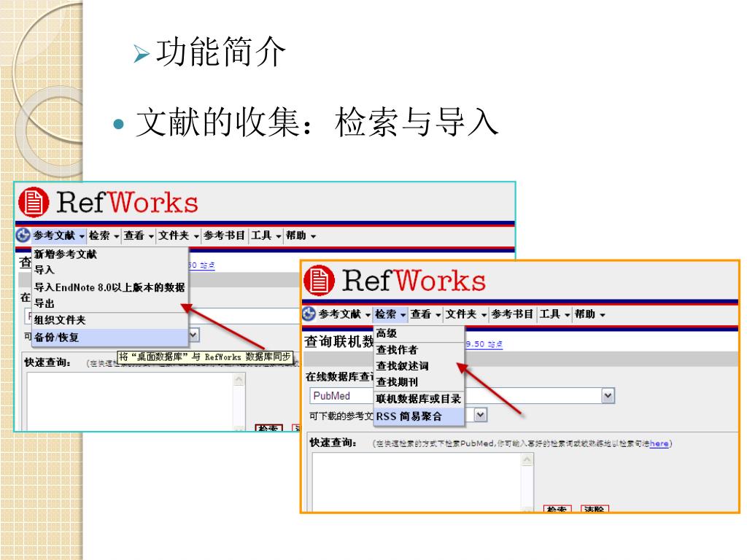The image size is (747, 560).
Task: Click 清除 button in right window
Action: click(595, 509)
